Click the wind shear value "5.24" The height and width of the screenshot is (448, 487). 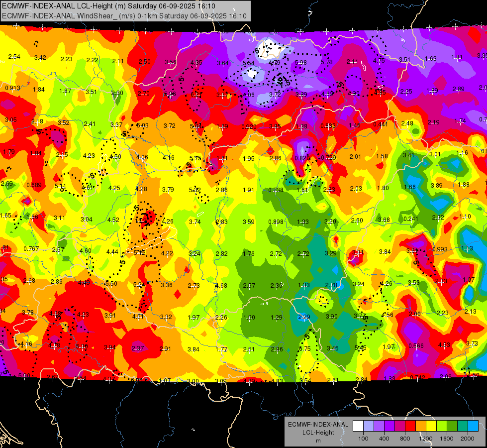139,284
